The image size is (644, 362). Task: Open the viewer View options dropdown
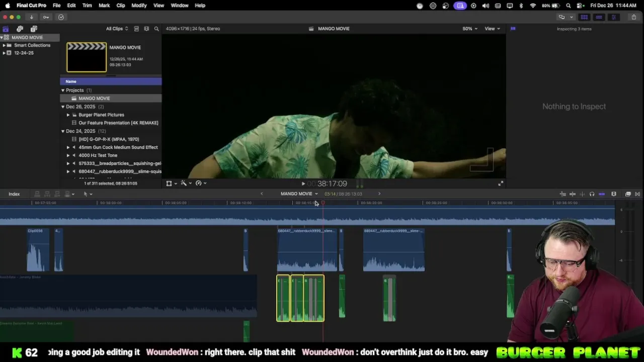492,29
